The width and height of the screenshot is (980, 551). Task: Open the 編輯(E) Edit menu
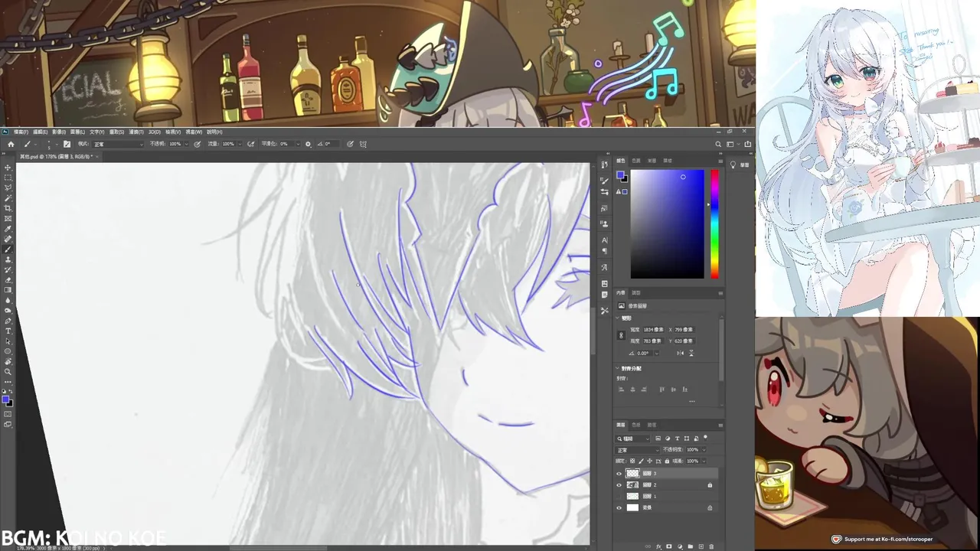41,132
